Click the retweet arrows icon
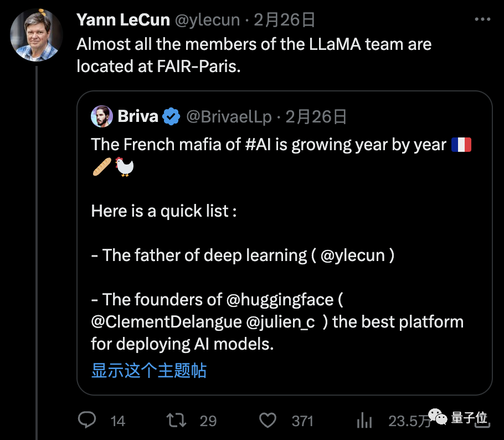Viewport: 504px width, 440px height. point(177,421)
